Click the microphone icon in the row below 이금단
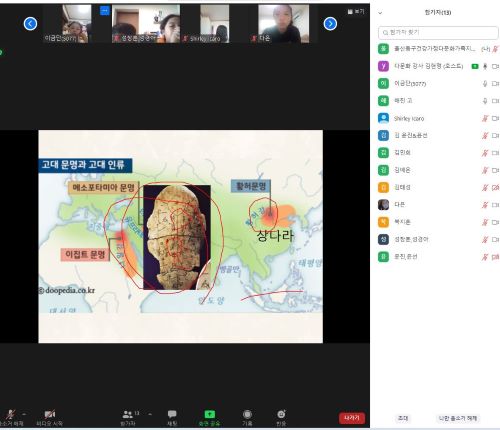Viewport: 500px width, 430px height. (x=485, y=101)
